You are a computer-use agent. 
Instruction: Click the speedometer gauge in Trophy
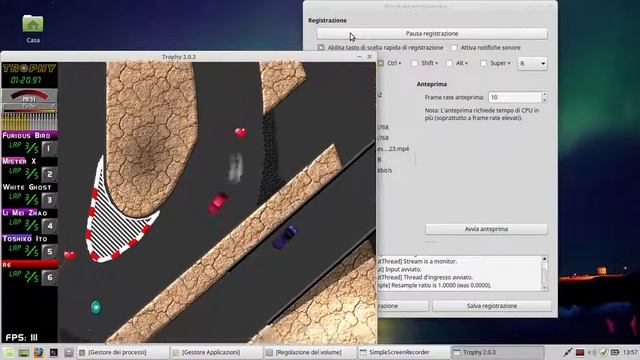(29, 96)
